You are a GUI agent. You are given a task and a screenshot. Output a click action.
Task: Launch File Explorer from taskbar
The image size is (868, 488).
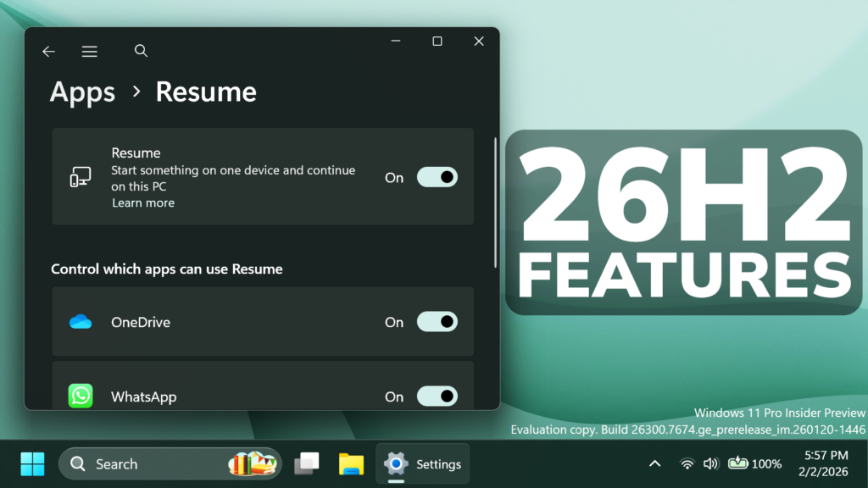coord(351,464)
